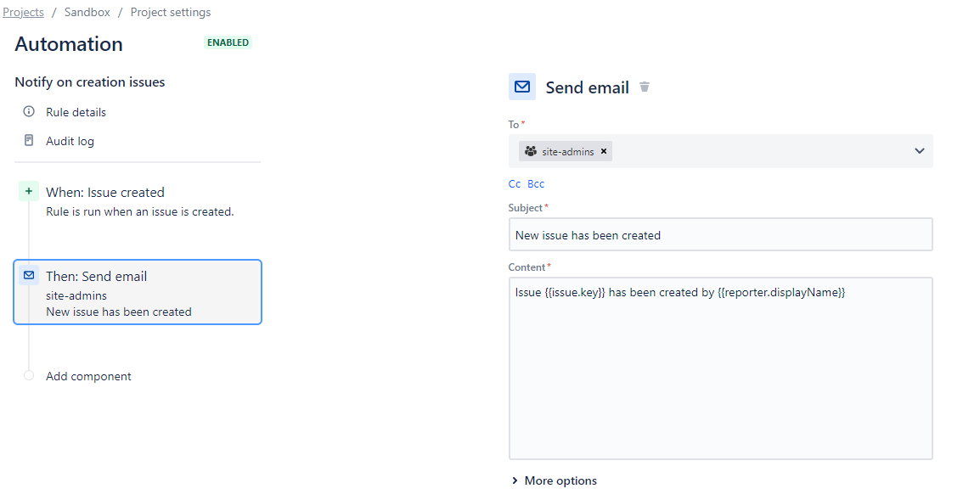Click the group icon on site-admins chip
This screenshot has height=500, width=980.
(x=531, y=151)
